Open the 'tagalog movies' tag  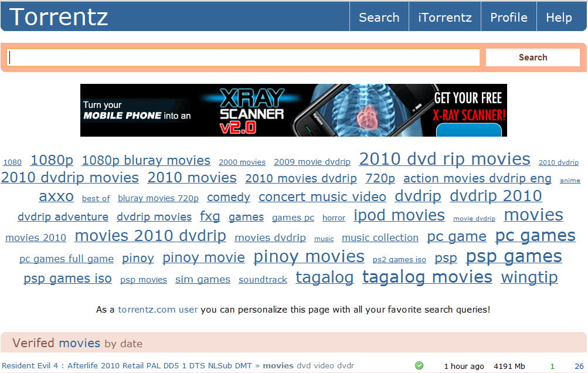point(427,277)
